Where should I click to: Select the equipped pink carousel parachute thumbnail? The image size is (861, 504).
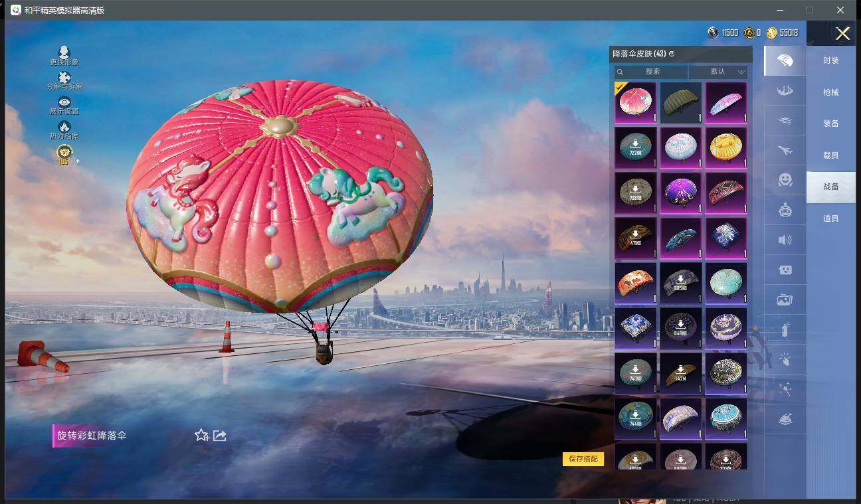coord(636,102)
